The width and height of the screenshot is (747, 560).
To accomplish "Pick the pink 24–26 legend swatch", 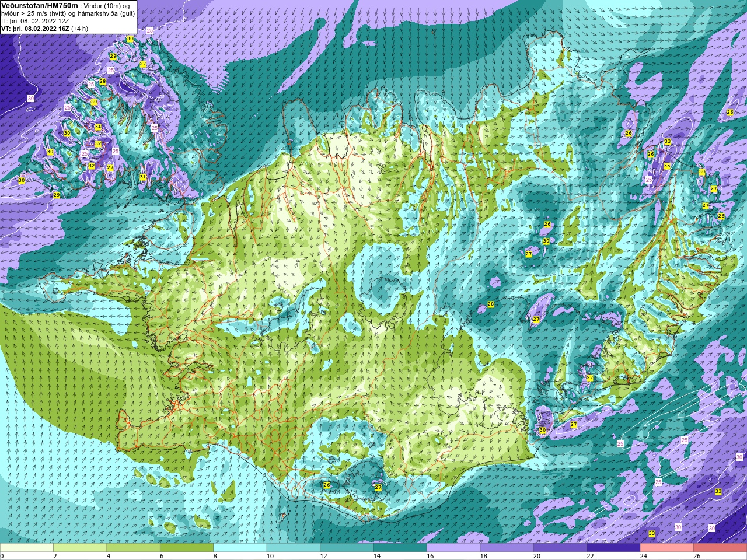I will click(x=667, y=548).
